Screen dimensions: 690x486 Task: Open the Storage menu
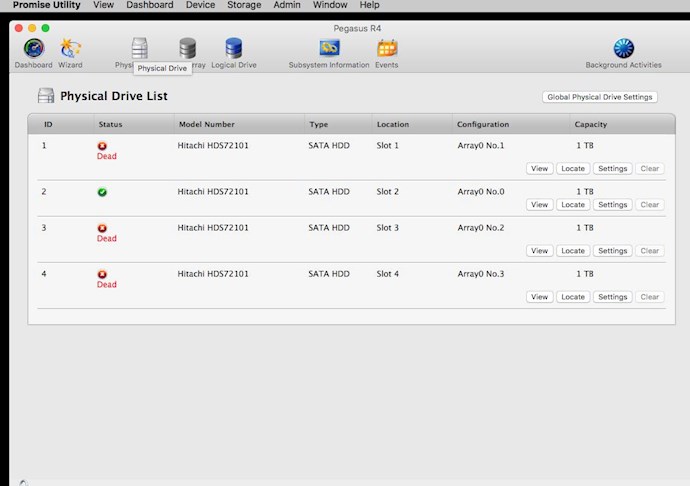click(x=244, y=5)
